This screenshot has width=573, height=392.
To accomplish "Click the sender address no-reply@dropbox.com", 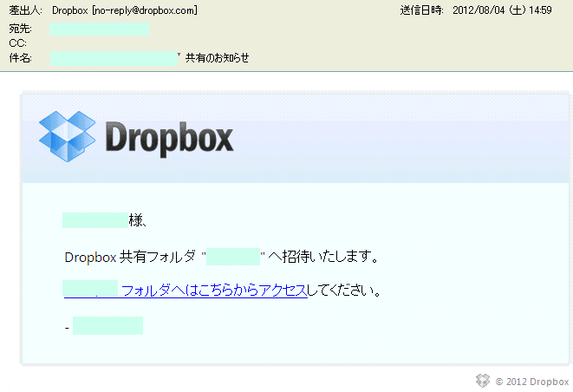I will click(145, 10).
